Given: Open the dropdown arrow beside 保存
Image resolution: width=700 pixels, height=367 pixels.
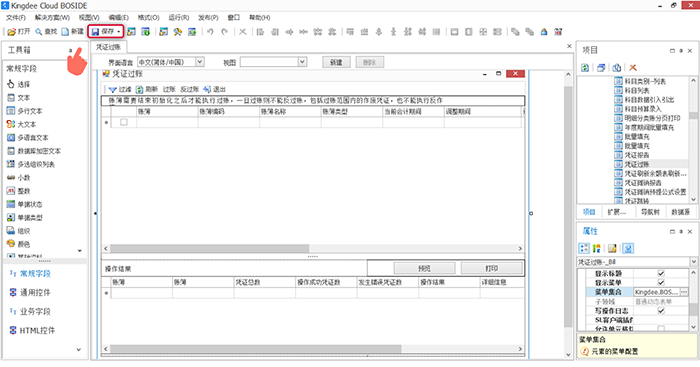Looking at the screenshot, I should click(119, 32).
